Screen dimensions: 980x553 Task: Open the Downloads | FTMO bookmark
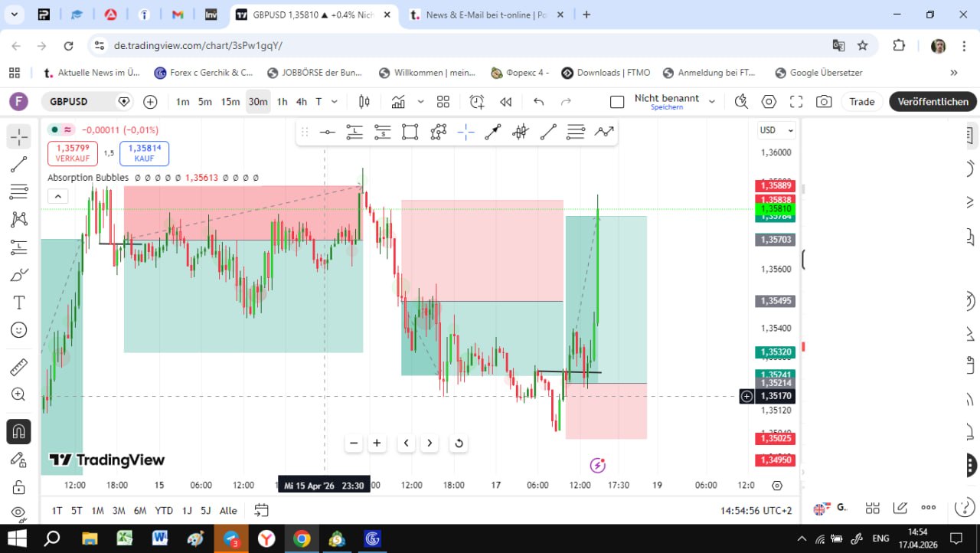(606, 73)
